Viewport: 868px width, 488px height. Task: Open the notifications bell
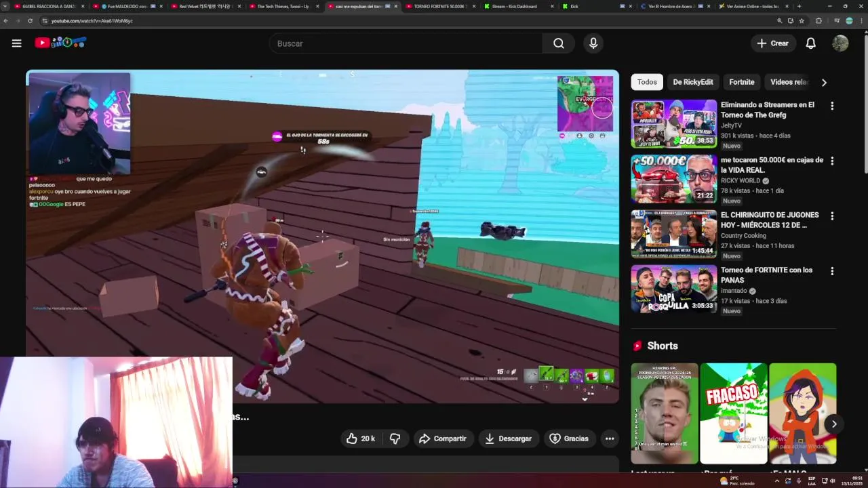pyautogui.click(x=810, y=43)
